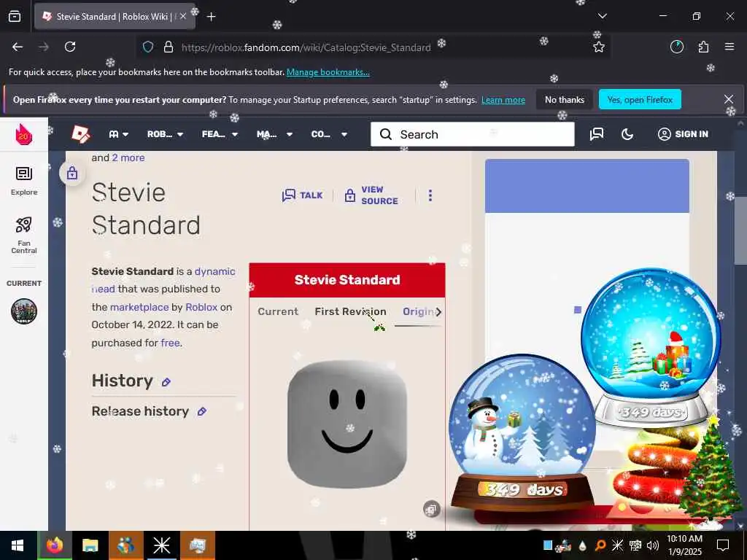The width and height of the screenshot is (747, 560).
Task: Open Windows Start menu
Action: coord(18,545)
